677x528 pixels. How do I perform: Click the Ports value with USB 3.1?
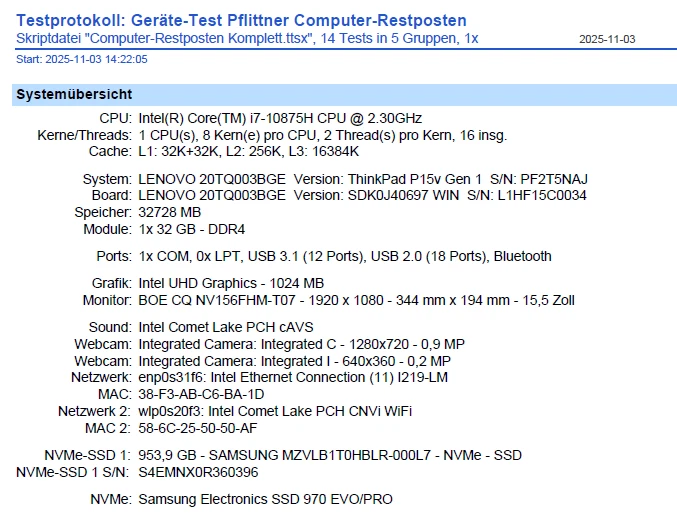(x=345, y=256)
